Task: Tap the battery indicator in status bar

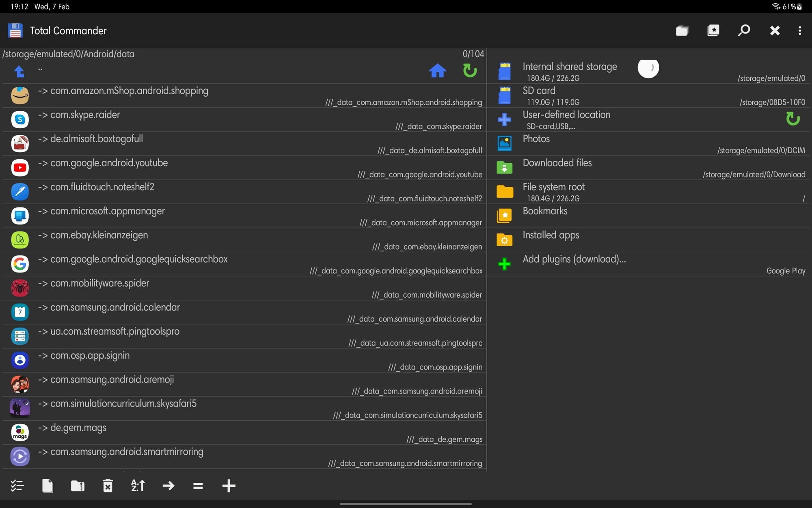Action: click(x=799, y=6)
